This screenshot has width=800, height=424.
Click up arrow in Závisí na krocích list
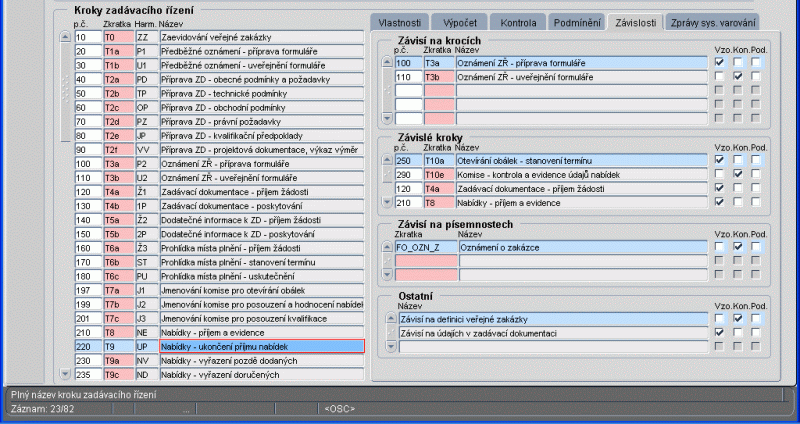pos(387,62)
